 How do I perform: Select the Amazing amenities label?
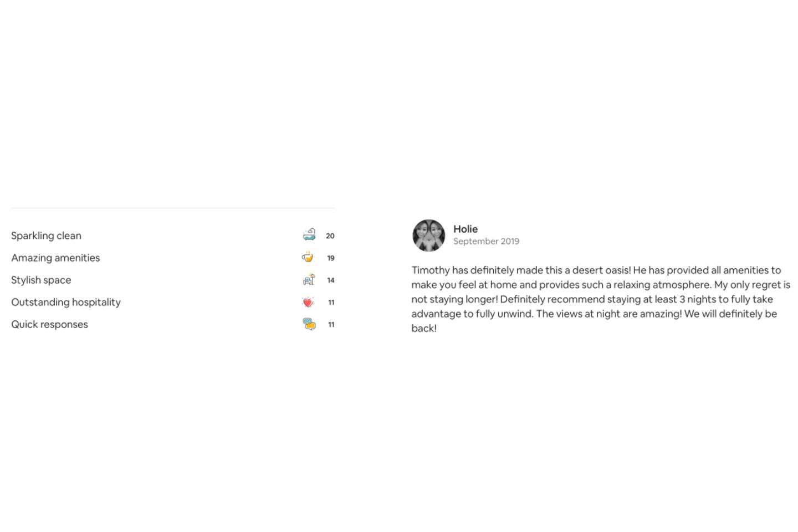(55, 258)
